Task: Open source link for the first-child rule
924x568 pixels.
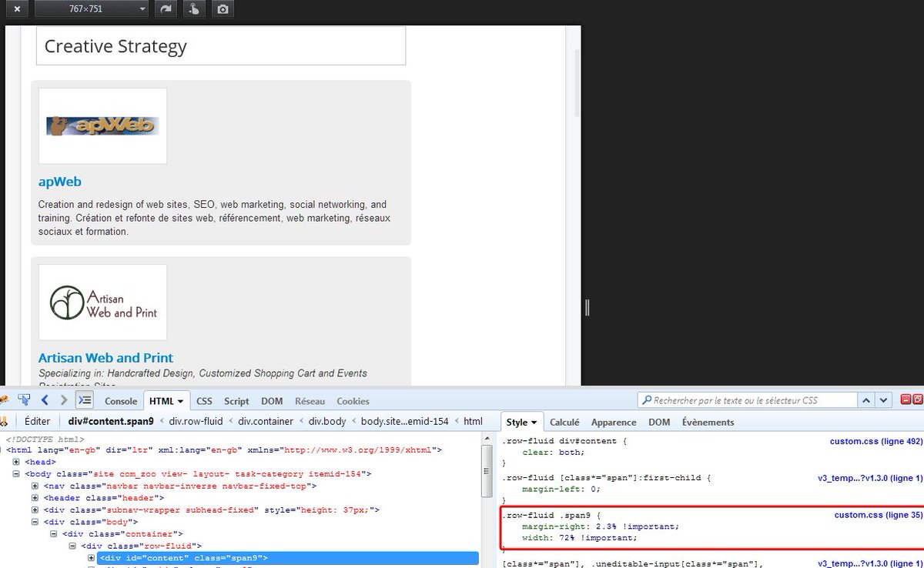Action: coord(869,478)
